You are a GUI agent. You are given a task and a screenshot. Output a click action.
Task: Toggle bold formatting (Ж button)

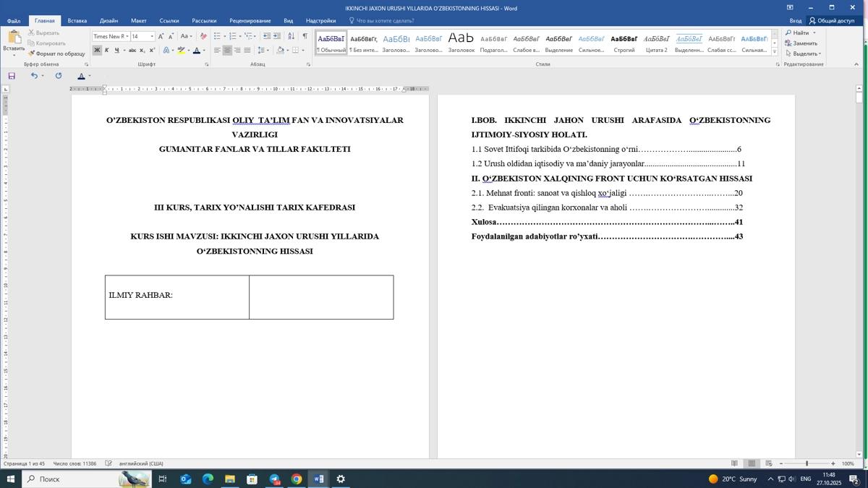coord(97,51)
